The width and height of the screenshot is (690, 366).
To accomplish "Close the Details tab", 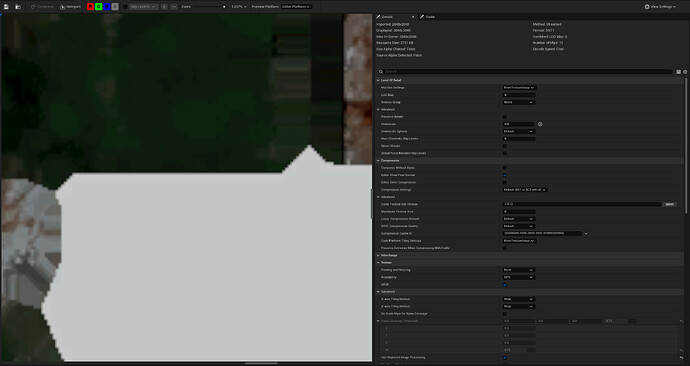I will point(413,17).
